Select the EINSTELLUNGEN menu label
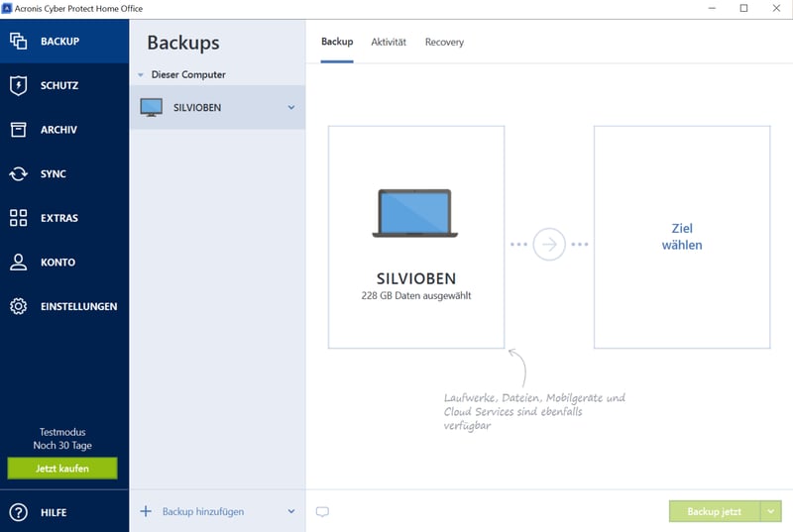 pyautogui.click(x=79, y=307)
